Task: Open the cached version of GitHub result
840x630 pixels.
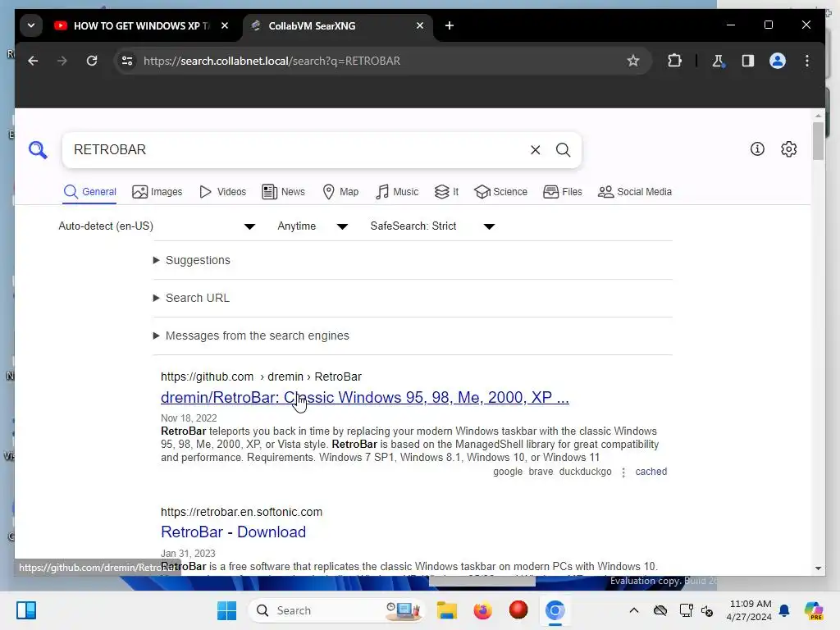Action: [x=651, y=472]
